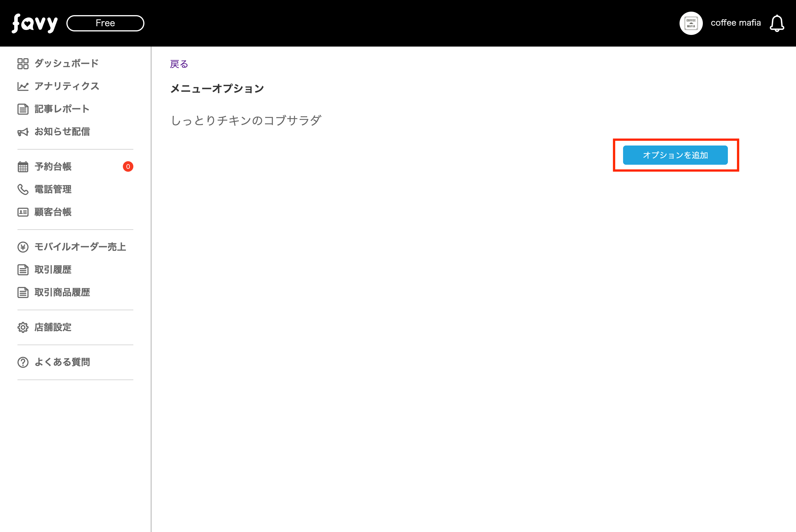Click the store settings gear icon
The image size is (796, 532).
coord(23,327)
